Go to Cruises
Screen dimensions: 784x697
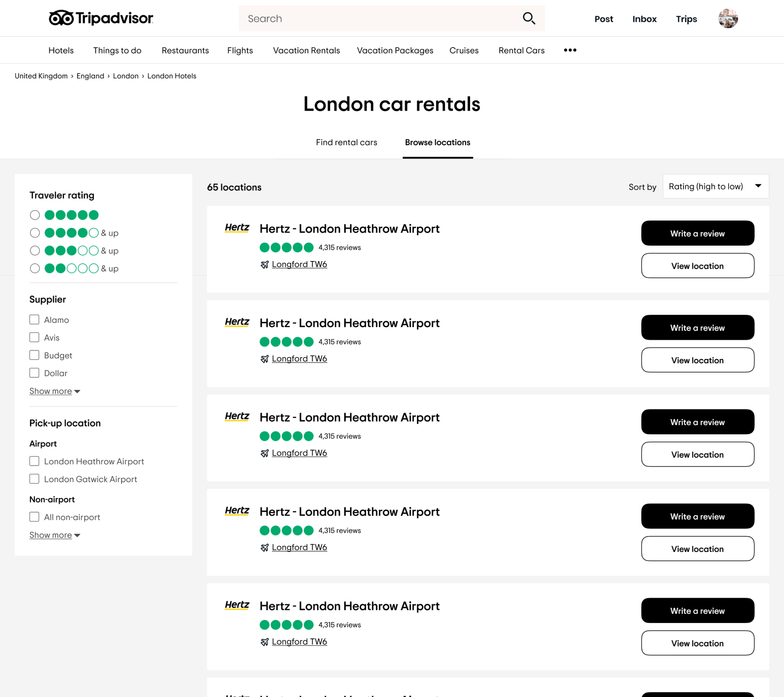click(x=464, y=51)
